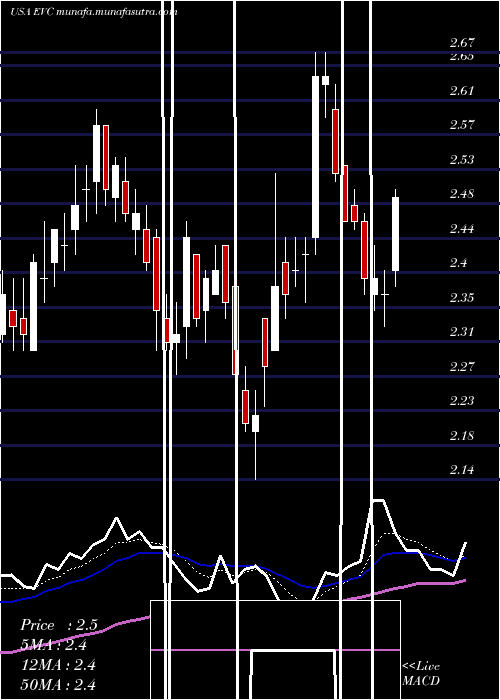This screenshot has width=500, height=700.
Task: Click the 2.57 price axis label
Action: point(462,125)
